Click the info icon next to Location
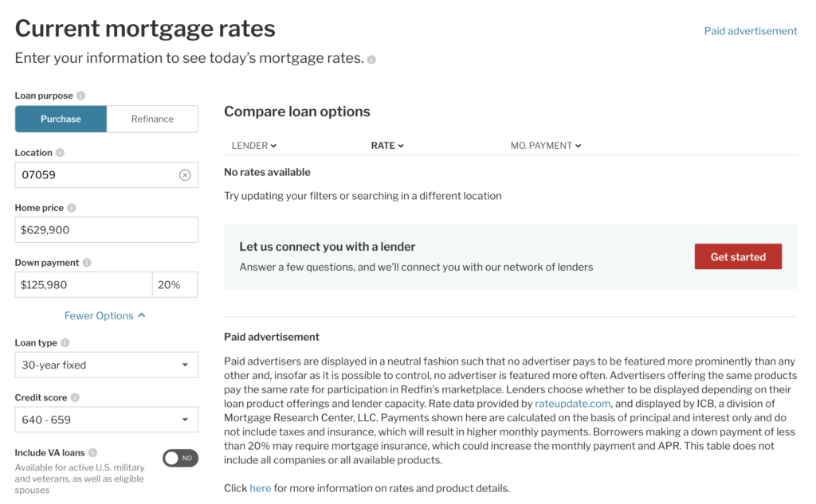Screen dimensions: 816x504 [60, 152]
